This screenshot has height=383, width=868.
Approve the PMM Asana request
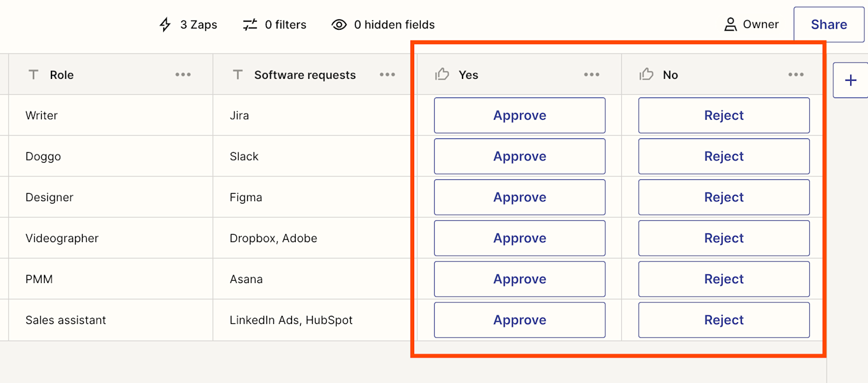520,279
